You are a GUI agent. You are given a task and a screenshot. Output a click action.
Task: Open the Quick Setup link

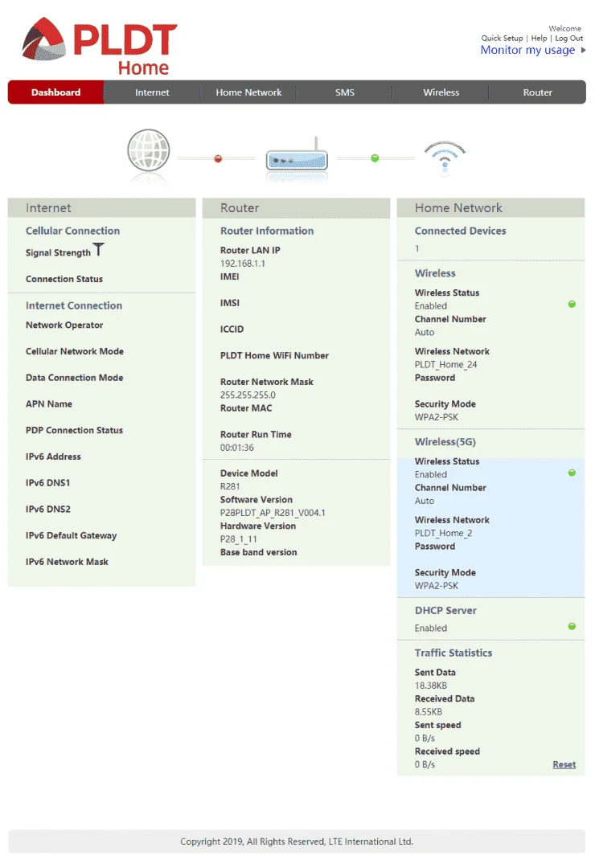tap(502, 39)
